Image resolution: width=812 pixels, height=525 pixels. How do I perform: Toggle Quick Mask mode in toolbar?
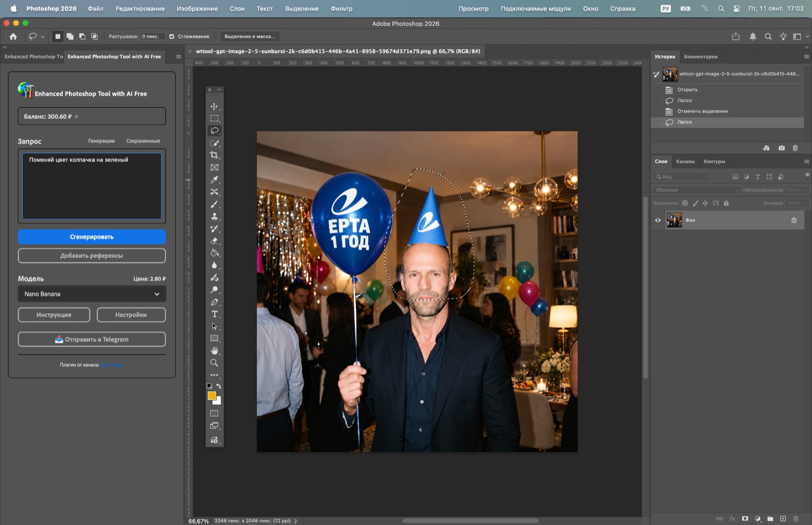pyautogui.click(x=214, y=413)
